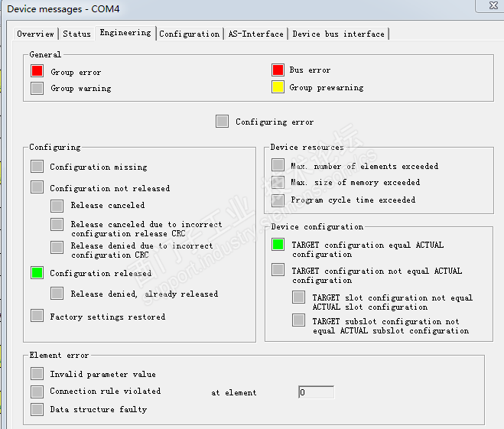504x429 pixels.
Task: Open the Status tab
Action: coord(76,34)
